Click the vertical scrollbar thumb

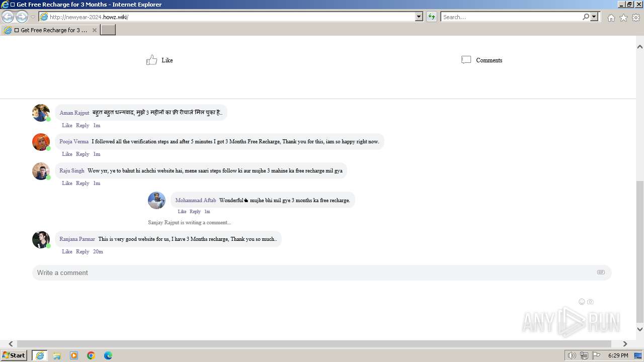click(x=640, y=251)
